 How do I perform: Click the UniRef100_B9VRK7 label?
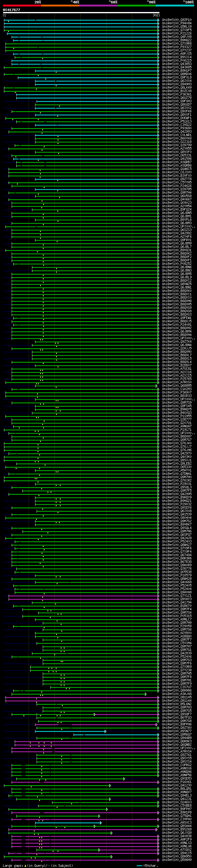177,525
